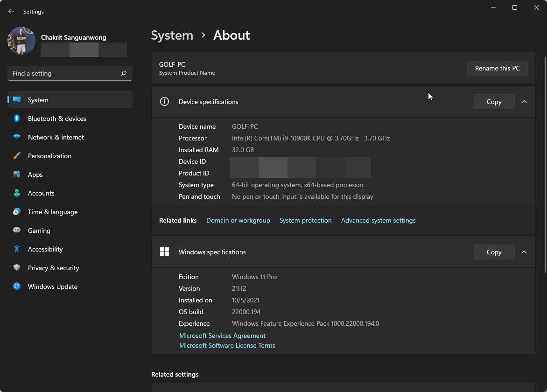Copy the device specifications

pos(494,102)
